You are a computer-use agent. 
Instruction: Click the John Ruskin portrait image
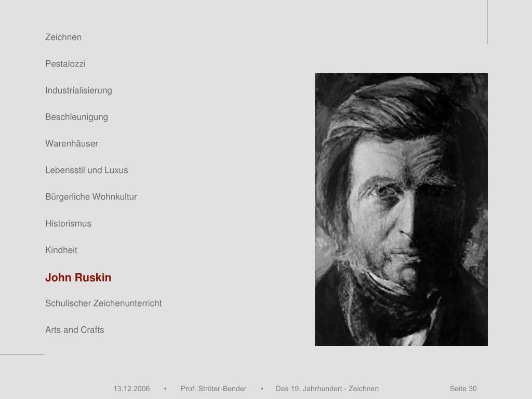(401, 210)
